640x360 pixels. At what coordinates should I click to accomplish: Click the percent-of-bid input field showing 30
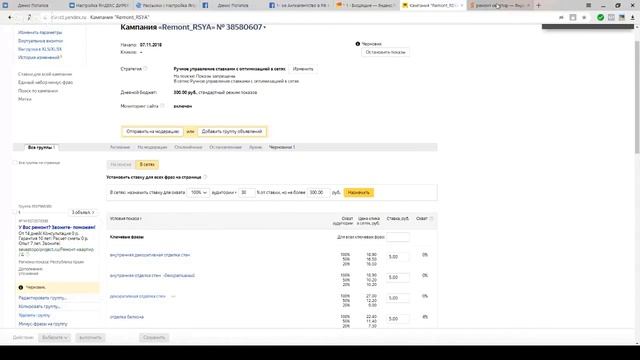click(247, 192)
